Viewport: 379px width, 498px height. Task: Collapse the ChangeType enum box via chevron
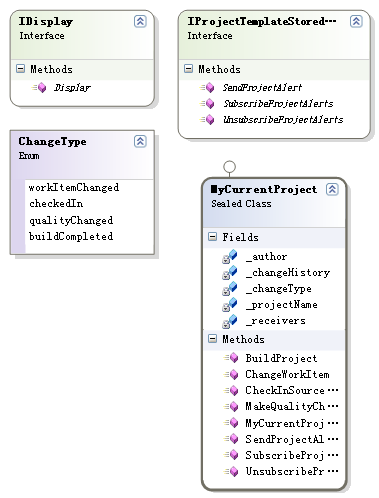tap(140, 141)
